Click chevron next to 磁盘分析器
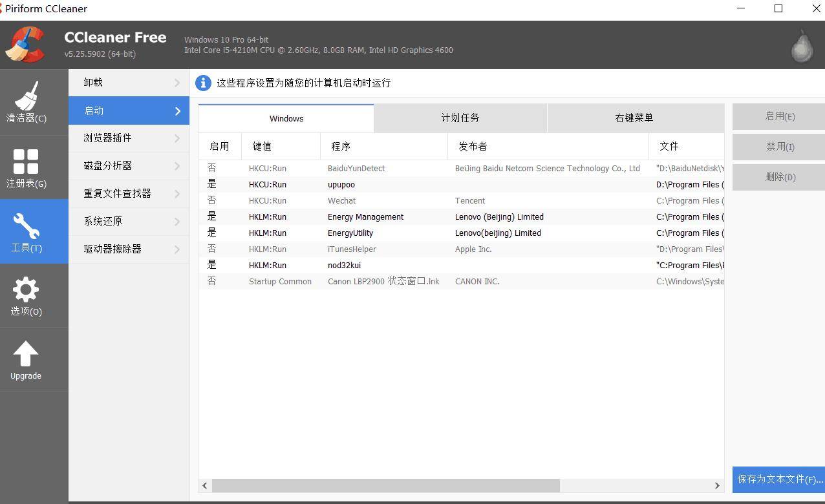 click(x=177, y=166)
